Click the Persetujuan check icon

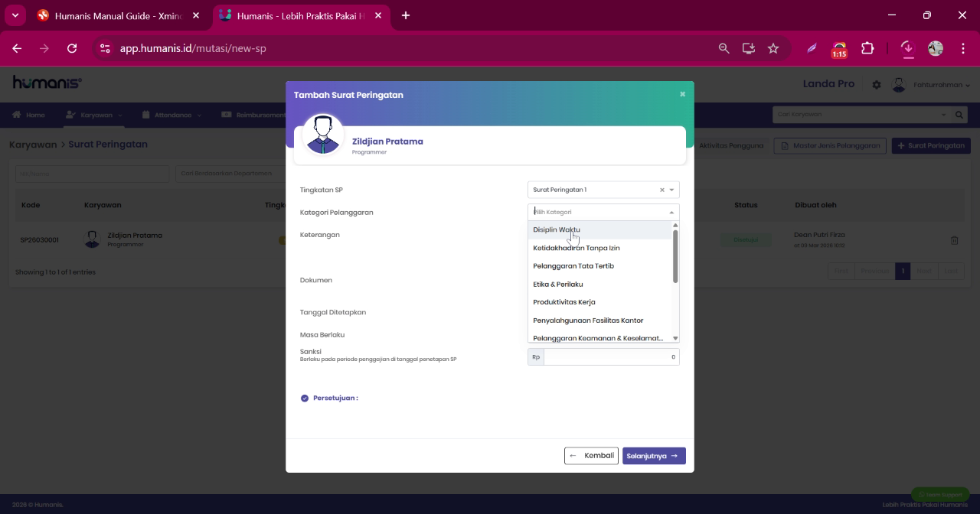coord(305,398)
